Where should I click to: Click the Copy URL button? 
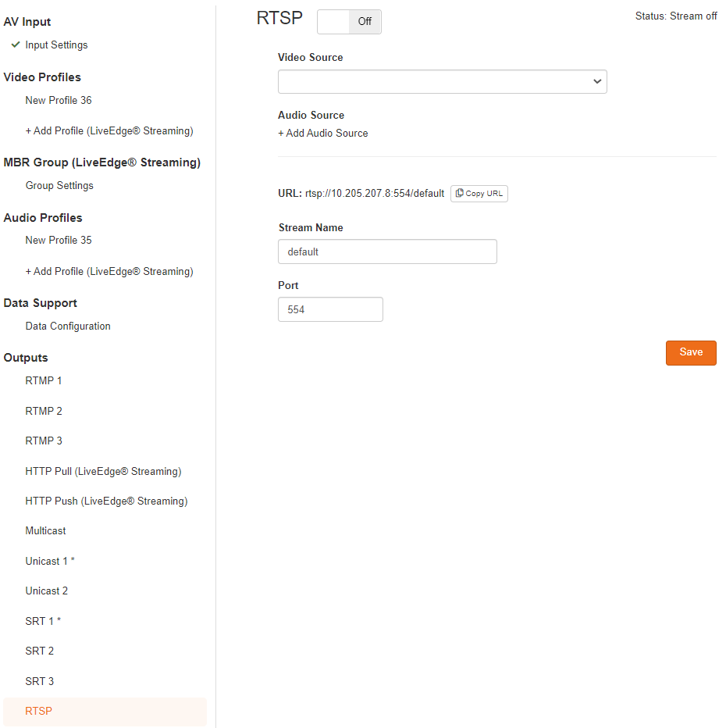[x=479, y=194]
